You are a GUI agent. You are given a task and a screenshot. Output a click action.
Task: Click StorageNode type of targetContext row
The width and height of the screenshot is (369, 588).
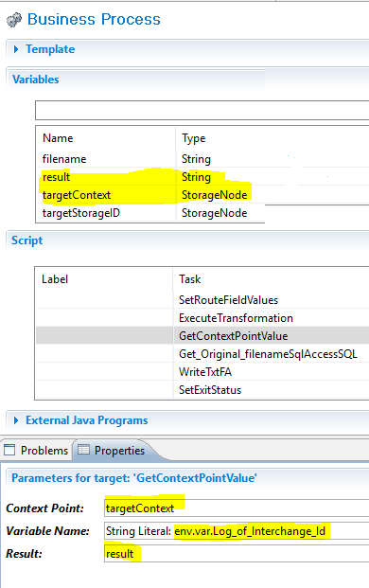click(214, 195)
